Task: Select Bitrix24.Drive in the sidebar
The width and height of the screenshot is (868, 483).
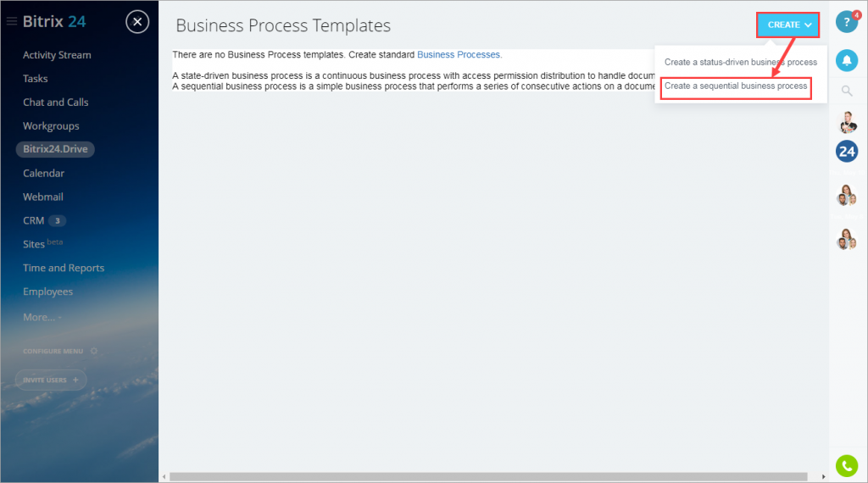Action: pyautogui.click(x=55, y=149)
